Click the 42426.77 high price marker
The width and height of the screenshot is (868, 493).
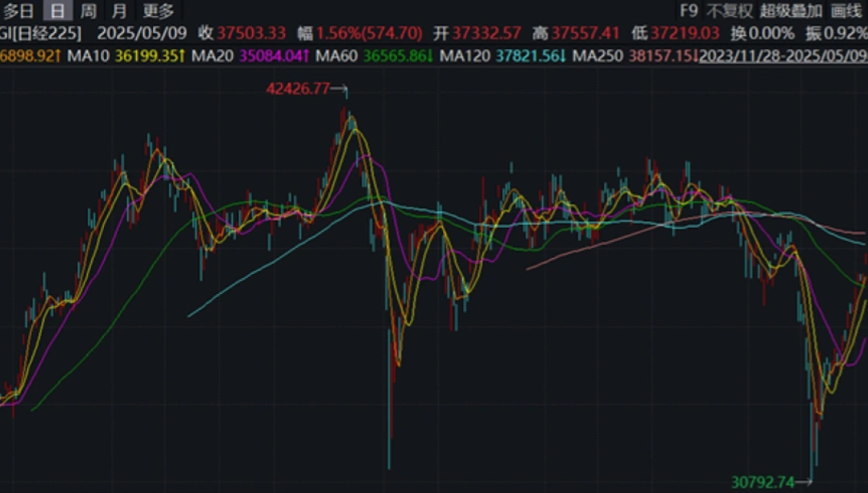click(298, 89)
